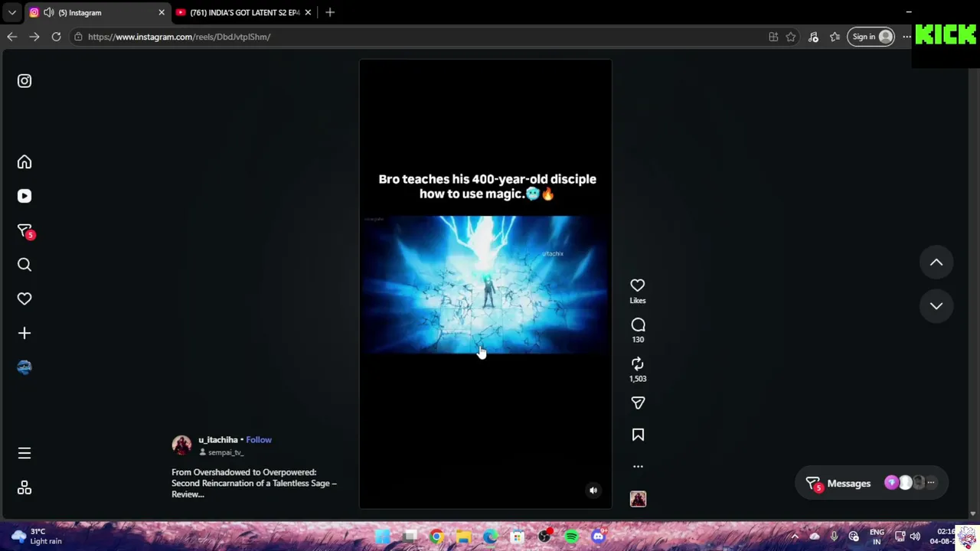Mute the Instagram tab audio icon

click(x=48, y=12)
